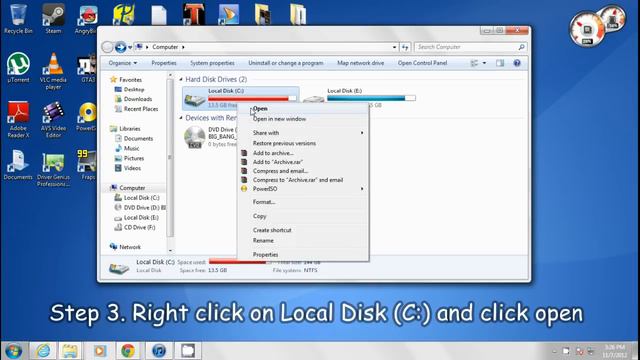The height and width of the screenshot is (360, 640).
Task: Click the PowerISO icon in context menu
Action: click(x=244, y=189)
